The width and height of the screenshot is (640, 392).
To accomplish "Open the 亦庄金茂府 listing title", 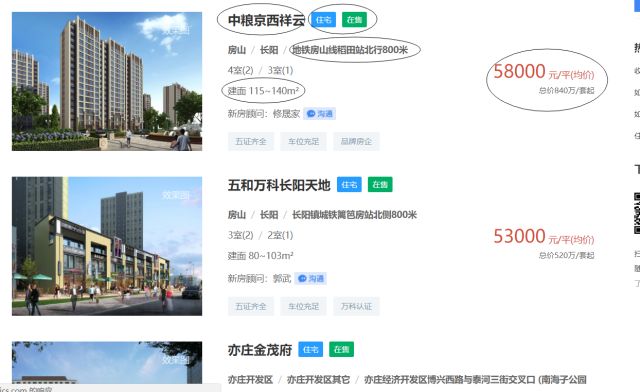I will point(260,350).
